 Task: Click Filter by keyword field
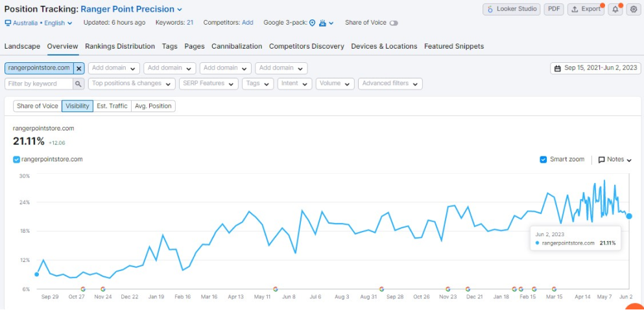pos(39,84)
